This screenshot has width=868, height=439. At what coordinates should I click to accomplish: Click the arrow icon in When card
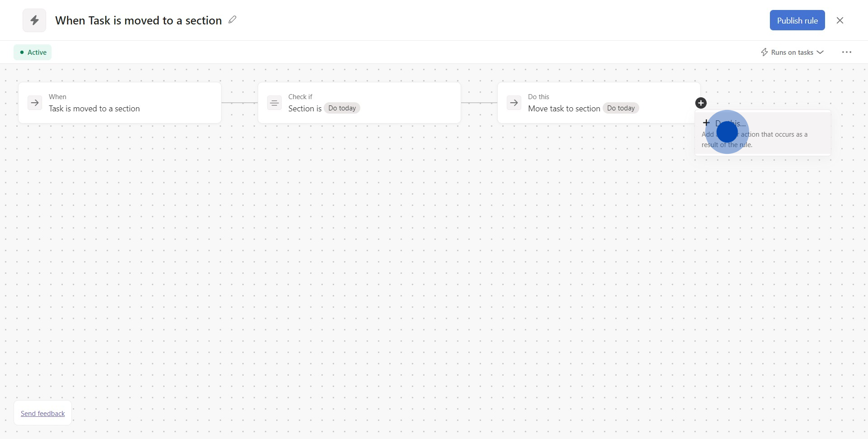[35, 103]
